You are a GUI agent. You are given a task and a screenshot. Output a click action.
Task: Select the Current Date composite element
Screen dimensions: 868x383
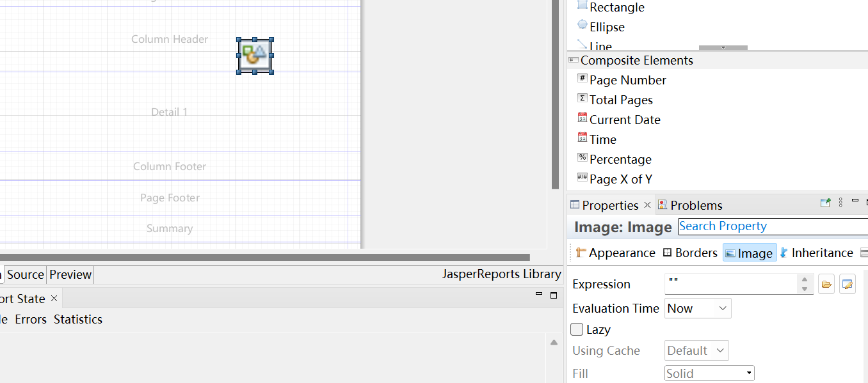[x=619, y=120]
